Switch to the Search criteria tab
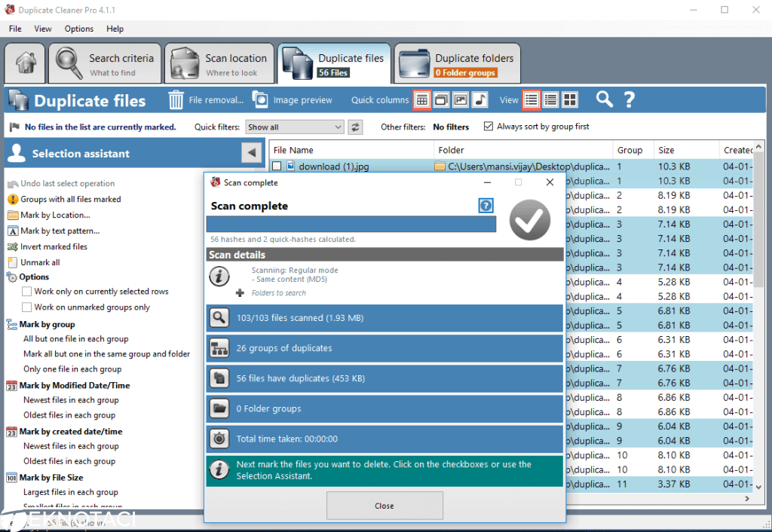Image resolution: width=772 pixels, height=532 pixels. [x=105, y=63]
